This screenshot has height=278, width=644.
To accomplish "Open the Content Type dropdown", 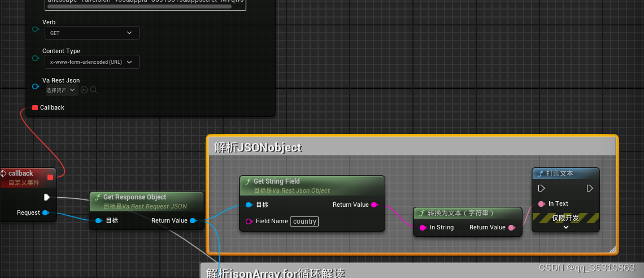I will pyautogui.click(x=92, y=62).
